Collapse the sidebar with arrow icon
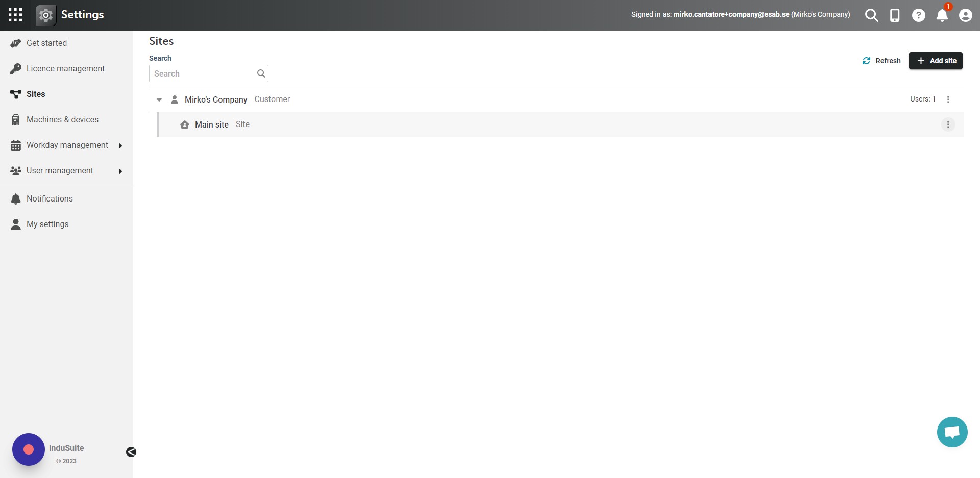The height and width of the screenshot is (478, 980). (x=131, y=452)
